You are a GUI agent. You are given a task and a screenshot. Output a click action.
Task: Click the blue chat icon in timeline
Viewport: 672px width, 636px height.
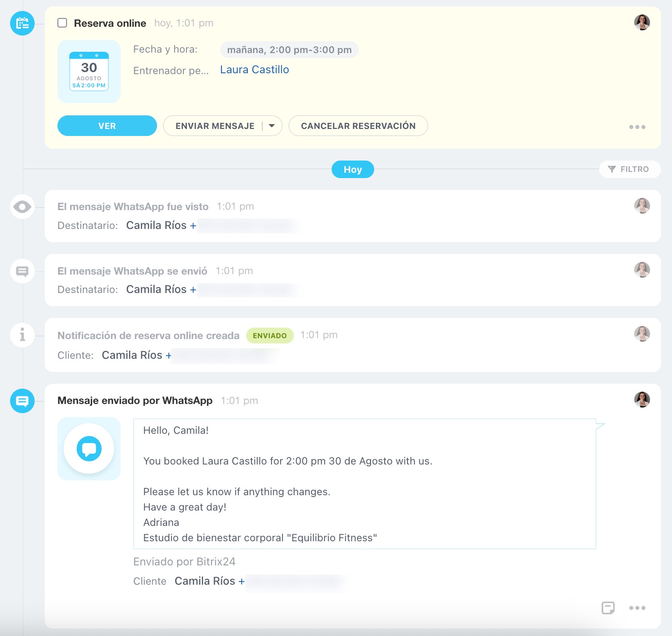click(22, 401)
